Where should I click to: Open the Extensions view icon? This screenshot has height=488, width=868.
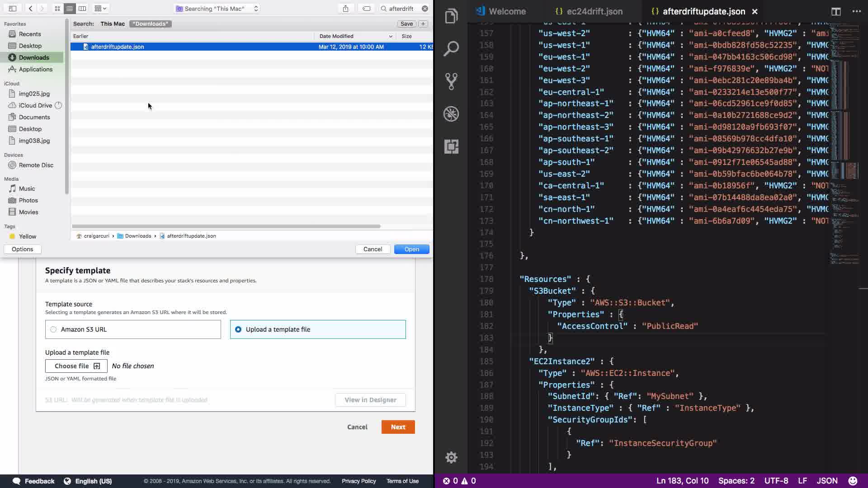pos(451,146)
